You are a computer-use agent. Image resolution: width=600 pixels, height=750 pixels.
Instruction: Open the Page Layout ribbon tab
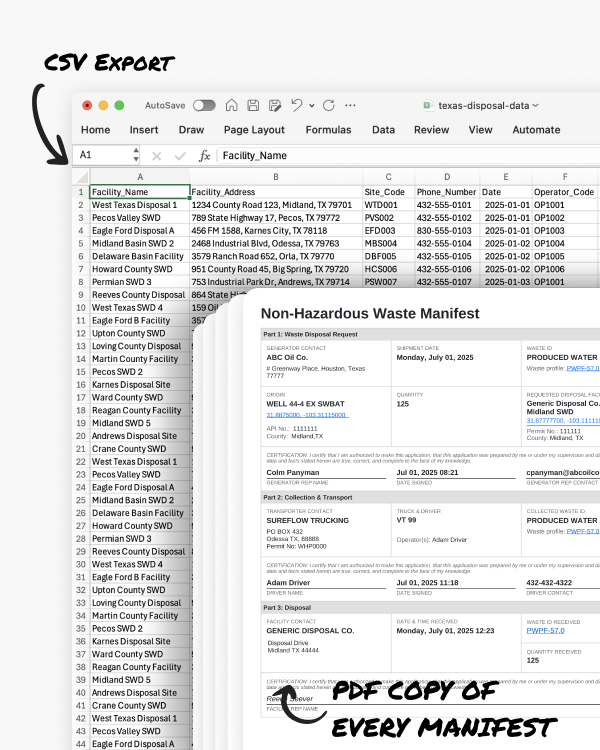(254, 130)
